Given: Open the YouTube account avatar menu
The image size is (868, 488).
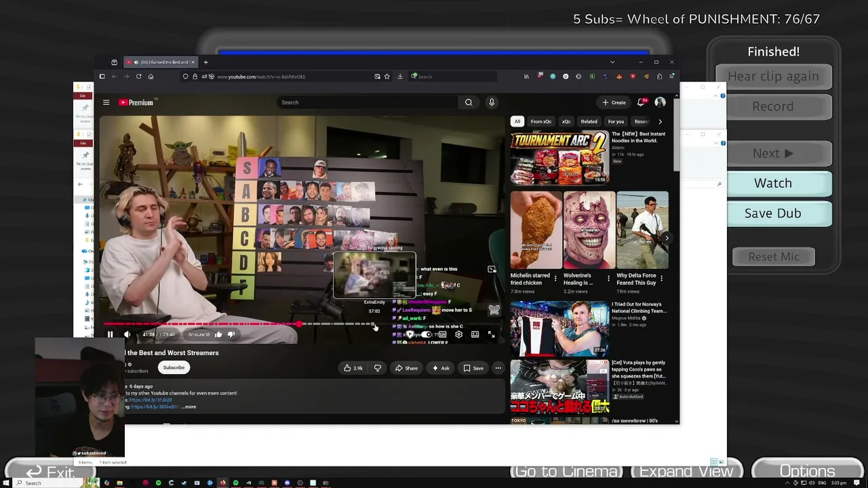Looking at the screenshot, I should pos(660,102).
